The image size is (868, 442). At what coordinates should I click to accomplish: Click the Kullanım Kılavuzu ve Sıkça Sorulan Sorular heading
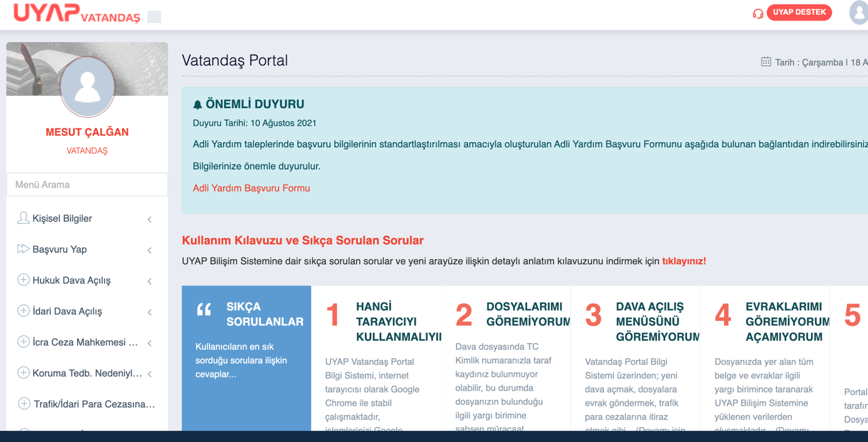click(303, 240)
